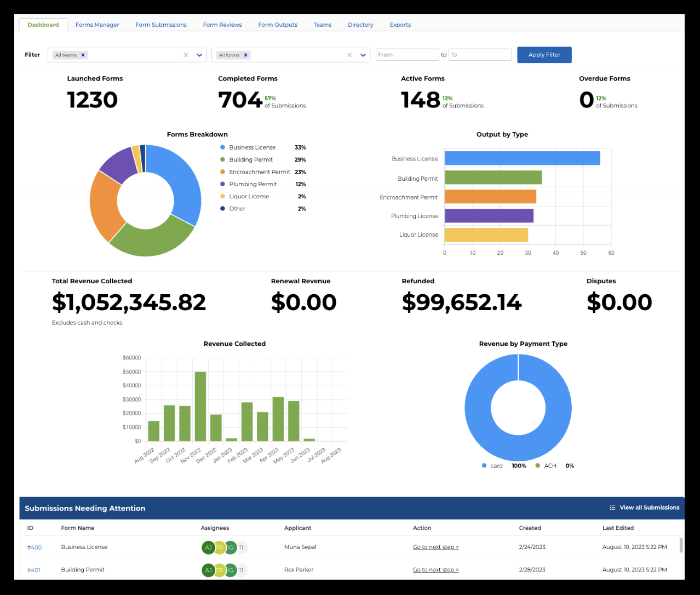This screenshot has height=595, width=700.
Task: Click the IG assignee avatar in row #401
Action: pos(230,570)
